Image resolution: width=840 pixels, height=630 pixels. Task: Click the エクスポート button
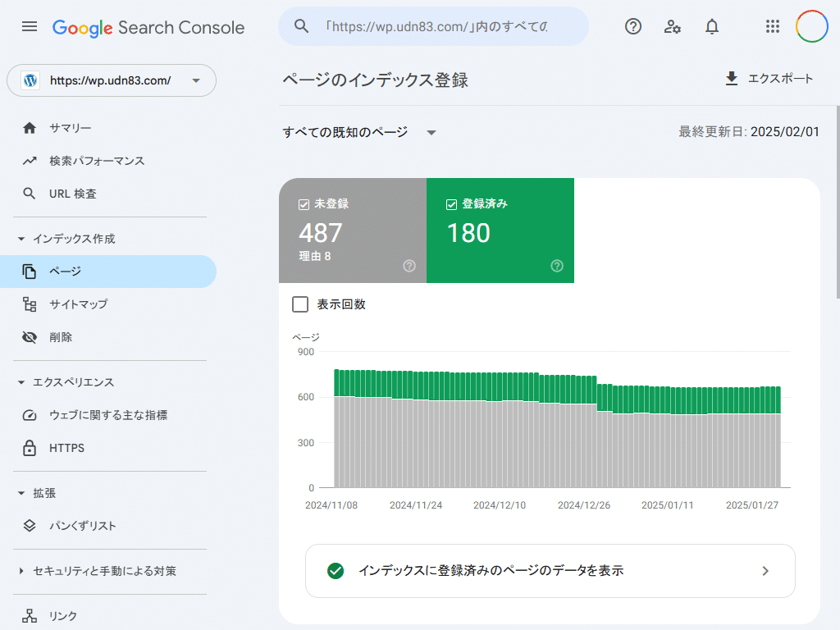[769, 78]
